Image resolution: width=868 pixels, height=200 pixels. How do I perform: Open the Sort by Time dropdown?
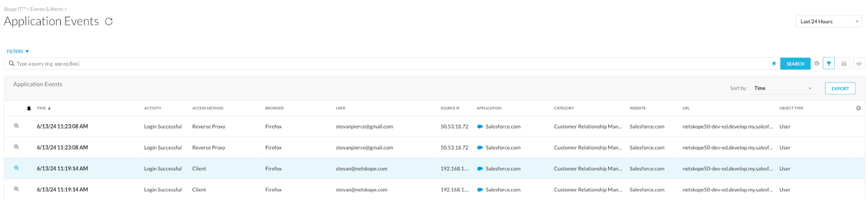782,88
